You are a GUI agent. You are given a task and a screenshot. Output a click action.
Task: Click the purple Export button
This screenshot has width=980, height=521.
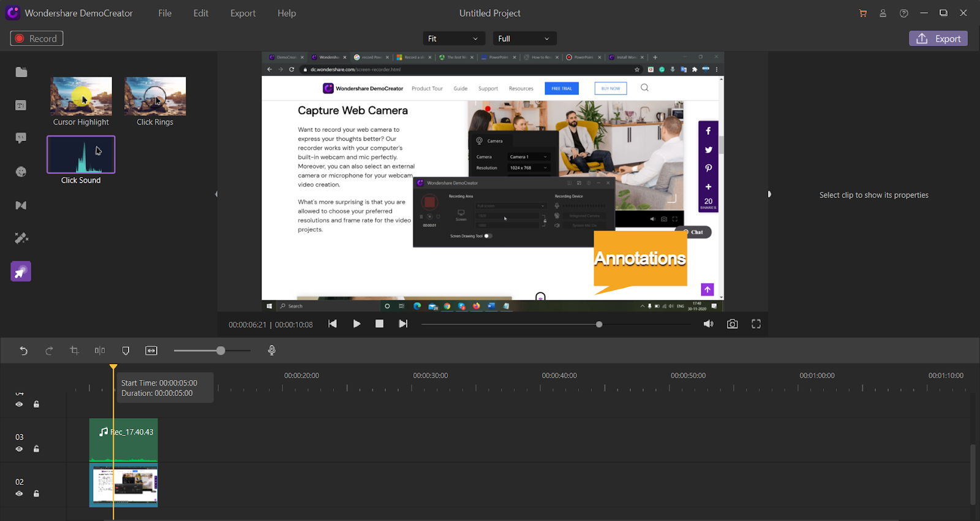[938, 39]
